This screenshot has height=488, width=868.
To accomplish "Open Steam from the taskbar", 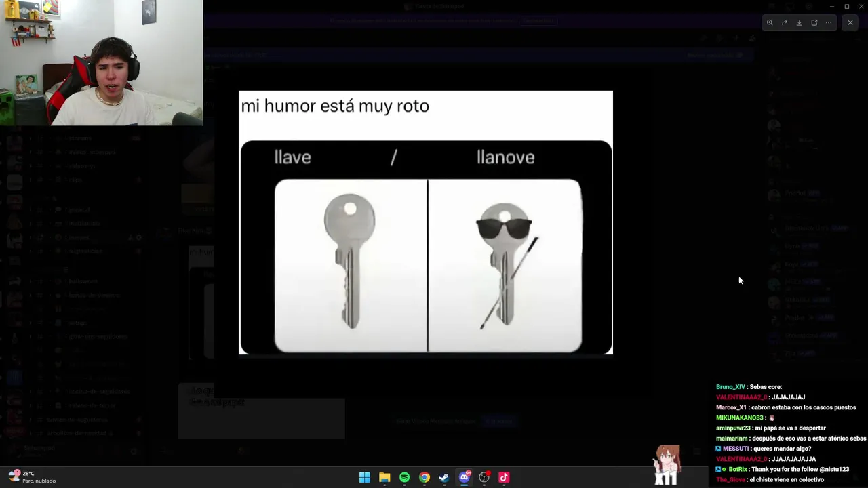I will tap(444, 477).
